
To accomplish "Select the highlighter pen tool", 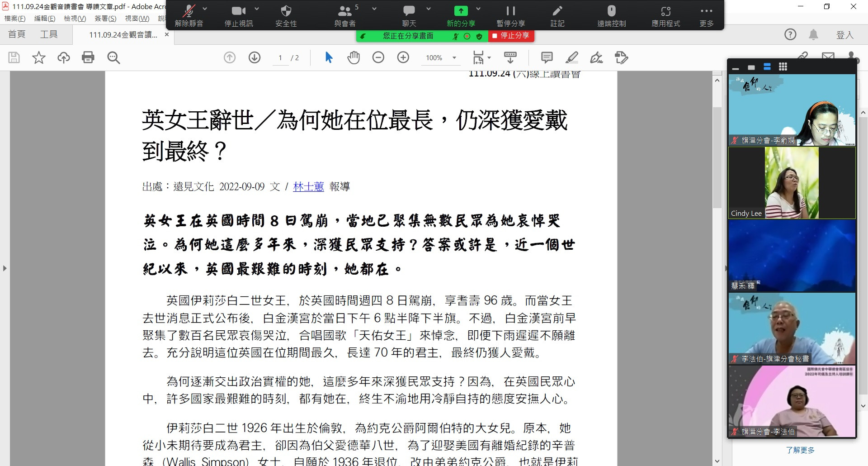I will click(x=572, y=57).
